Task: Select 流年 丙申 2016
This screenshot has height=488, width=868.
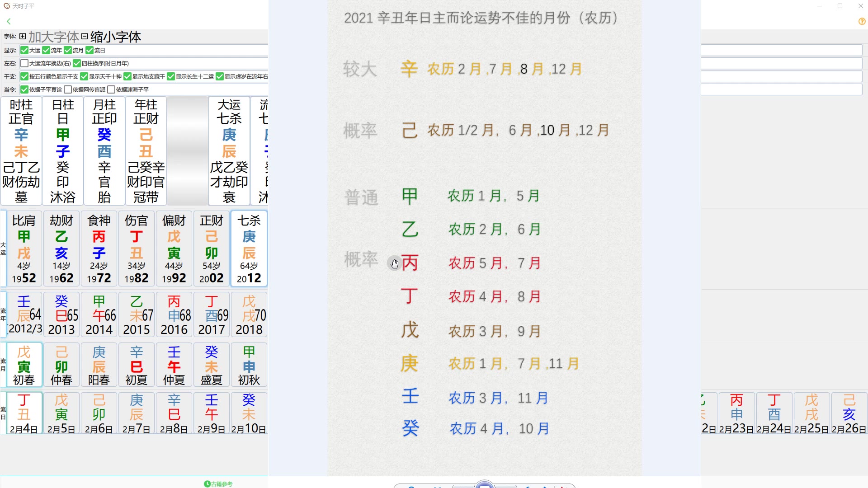Action: 174,314
